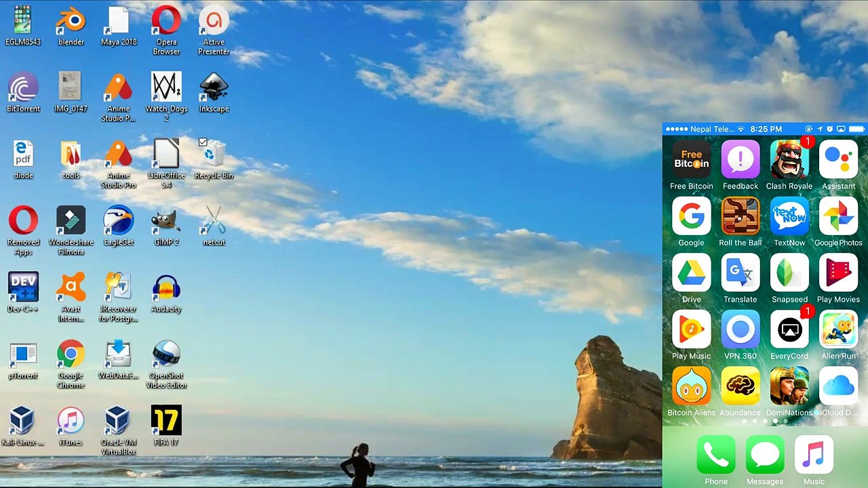
Task: Open the blender desktop shortcut
Action: click(x=71, y=20)
